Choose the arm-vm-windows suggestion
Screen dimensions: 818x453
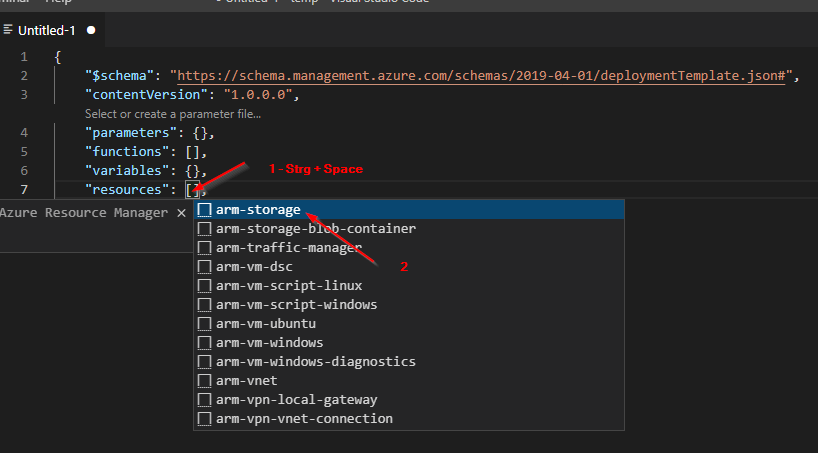(x=409, y=343)
